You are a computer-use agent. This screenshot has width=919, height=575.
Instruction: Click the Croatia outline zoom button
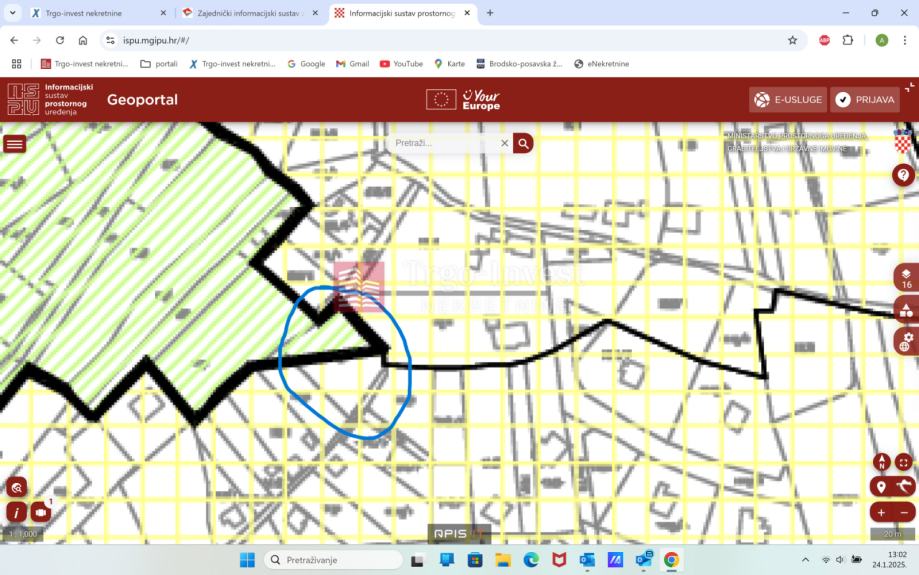pos(904,486)
